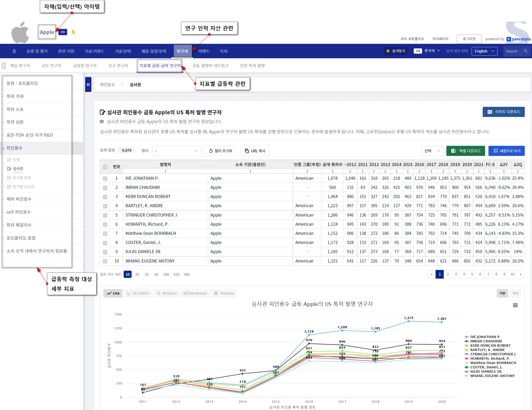Toggle the select-all header checkbox
This screenshot has height=410, width=532.
[x=105, y=167]
